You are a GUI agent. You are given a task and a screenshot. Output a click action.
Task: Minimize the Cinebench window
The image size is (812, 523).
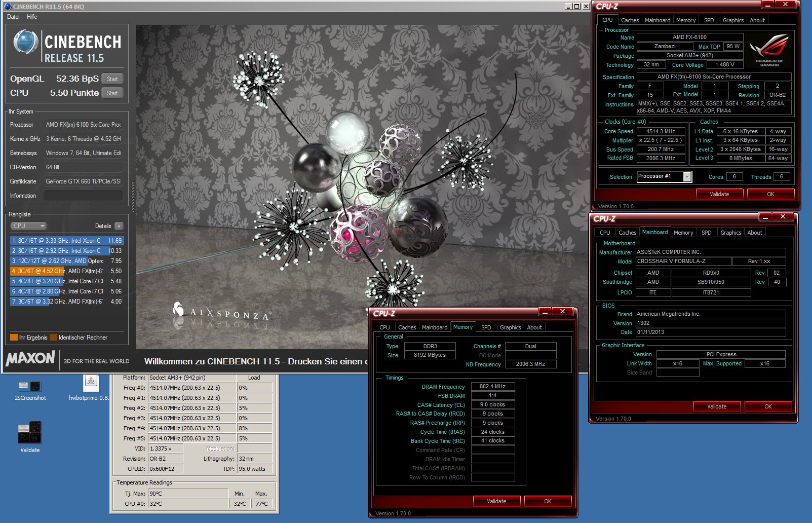point(568,7)
